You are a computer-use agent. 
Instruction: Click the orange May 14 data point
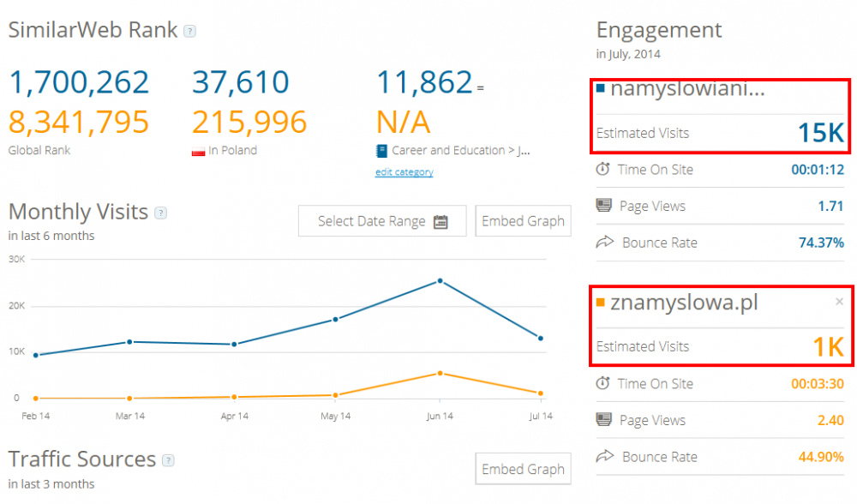336,394
